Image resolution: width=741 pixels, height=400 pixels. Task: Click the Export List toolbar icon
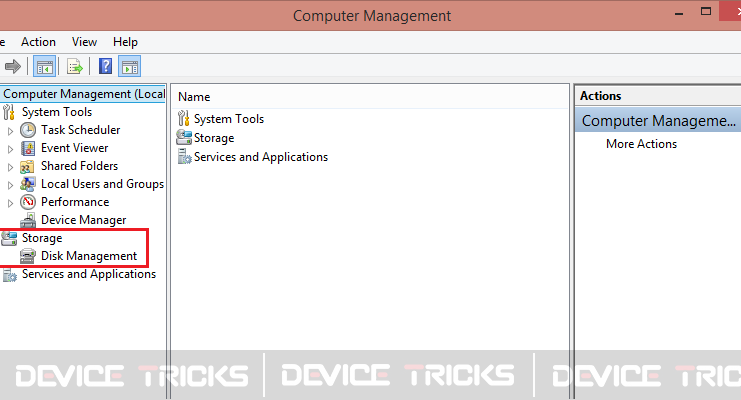75,67
